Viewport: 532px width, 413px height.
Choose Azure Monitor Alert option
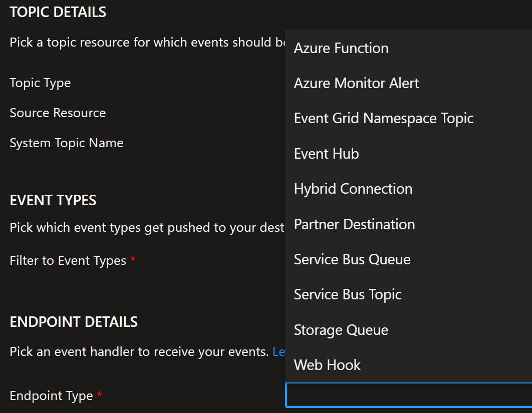(408, 83)
